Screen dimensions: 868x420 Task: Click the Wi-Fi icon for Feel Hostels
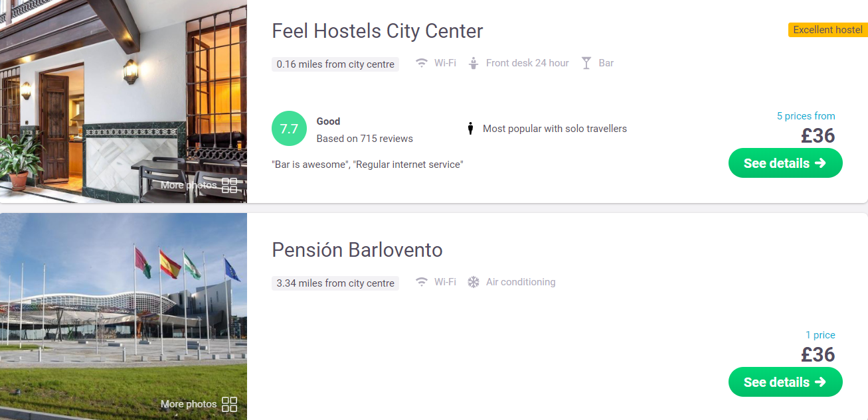click(421, 64)
